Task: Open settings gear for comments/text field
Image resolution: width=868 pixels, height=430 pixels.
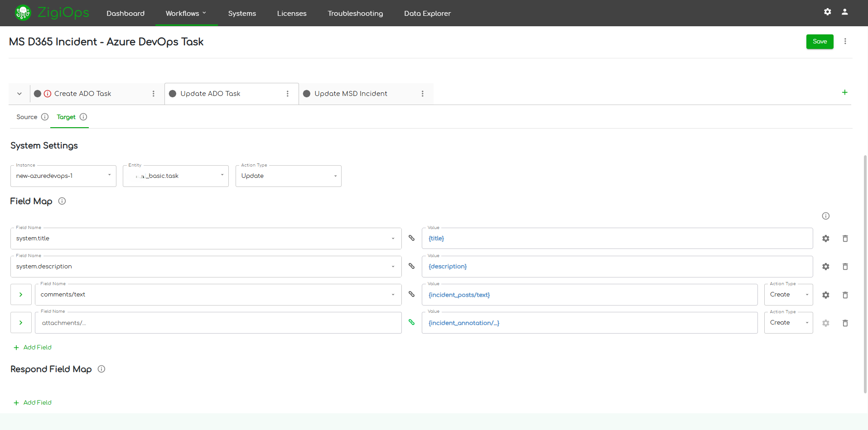Action: [826, 295]
